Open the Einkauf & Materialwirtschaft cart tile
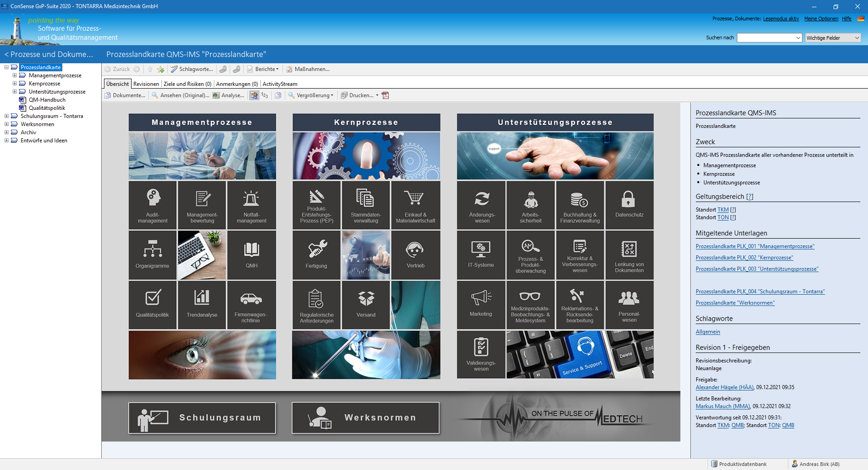Image resolution: width=868 pixels, height=470 pixels. [415, 205]
